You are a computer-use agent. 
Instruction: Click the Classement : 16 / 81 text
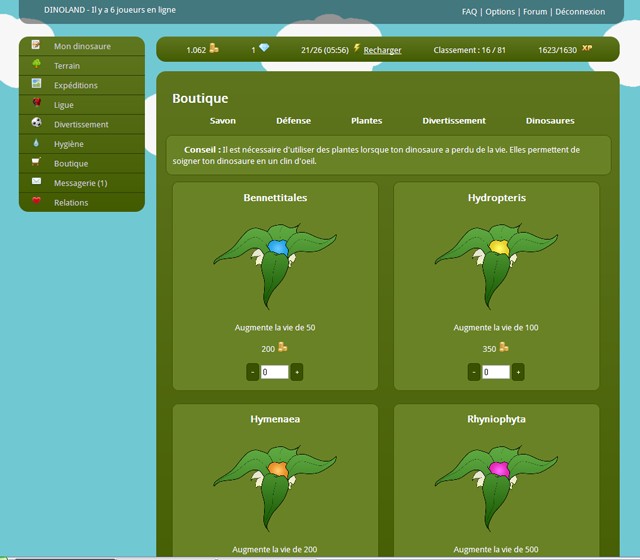[469, 50]
